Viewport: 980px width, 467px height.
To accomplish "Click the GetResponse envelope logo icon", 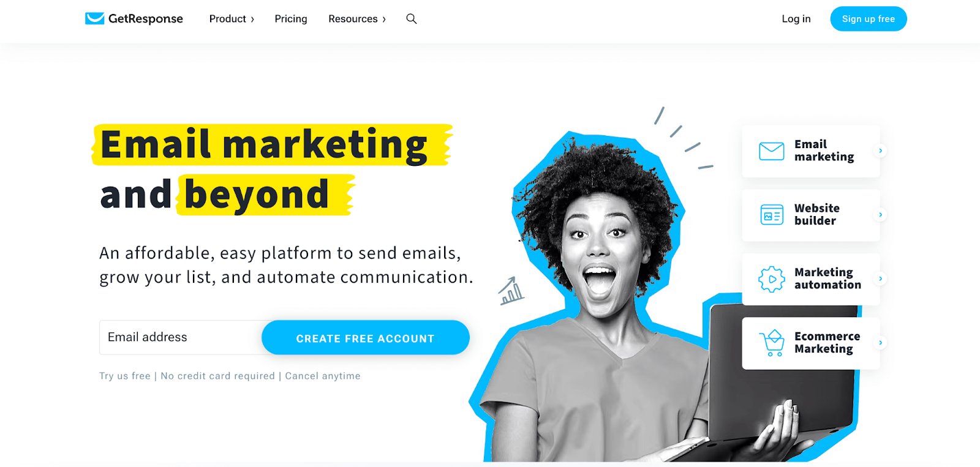I will click(94, 18).
